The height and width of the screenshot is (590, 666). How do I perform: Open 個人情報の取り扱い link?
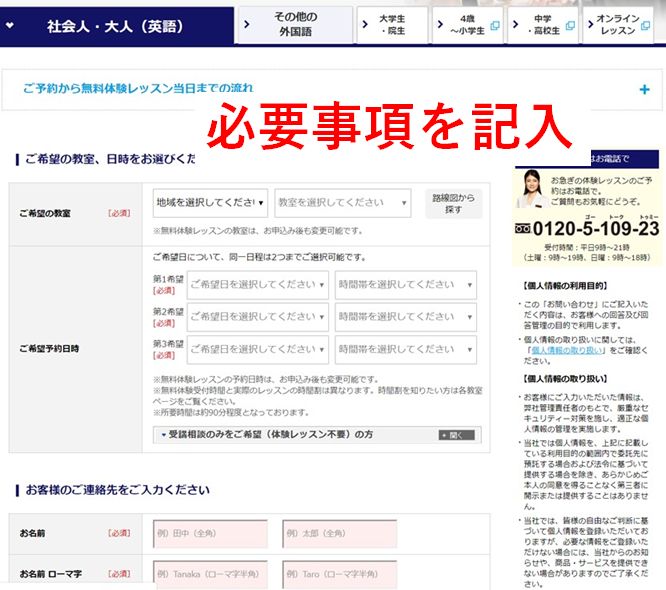coord(567,350)
